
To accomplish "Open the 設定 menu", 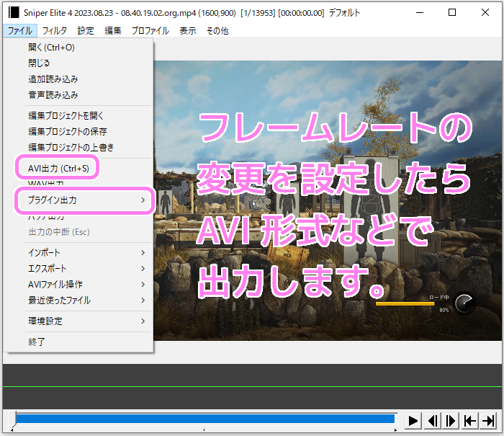I will [x=86, y=30].
